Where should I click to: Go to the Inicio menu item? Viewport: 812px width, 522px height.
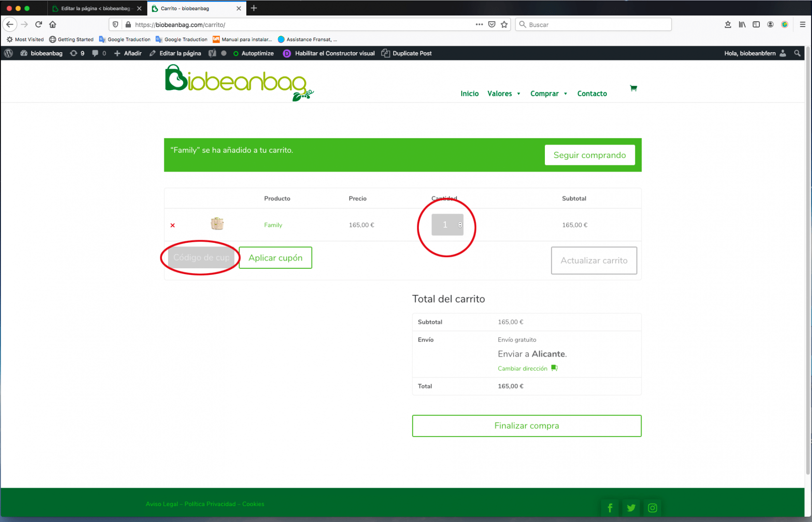(x=470, y=94)
